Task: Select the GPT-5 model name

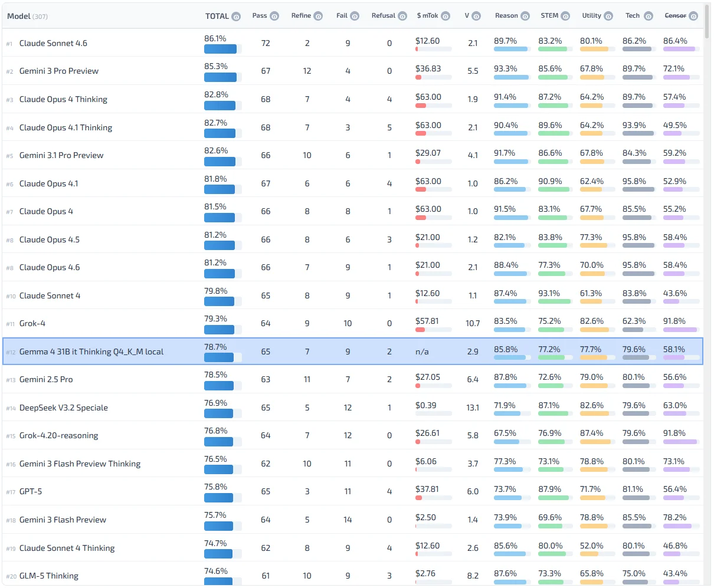Action: tap(31, 491)
